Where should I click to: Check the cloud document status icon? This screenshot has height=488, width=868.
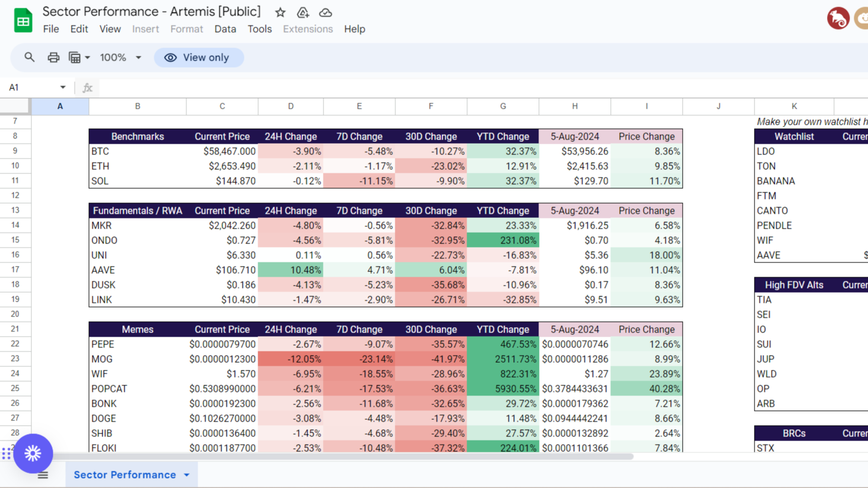coord(325,12)
